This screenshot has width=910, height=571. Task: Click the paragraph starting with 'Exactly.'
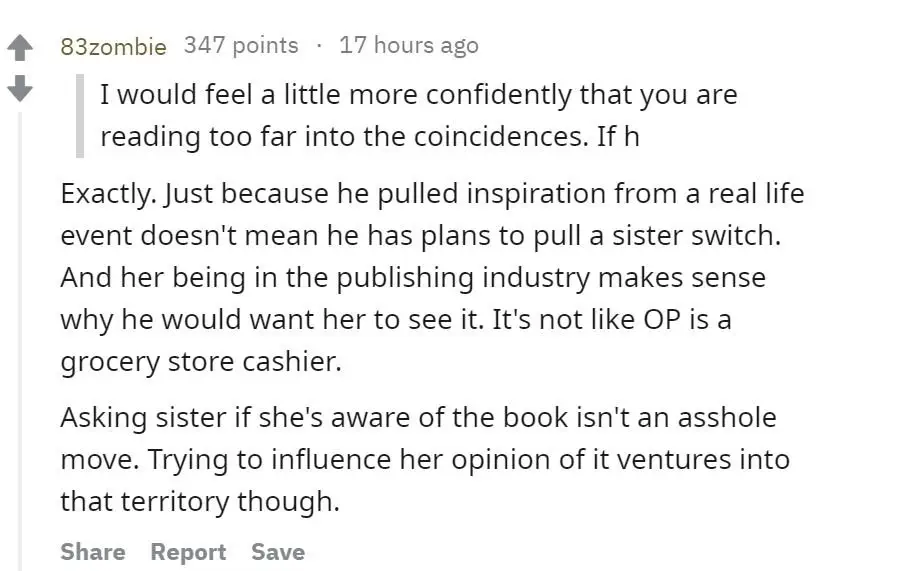pos(432,277)
